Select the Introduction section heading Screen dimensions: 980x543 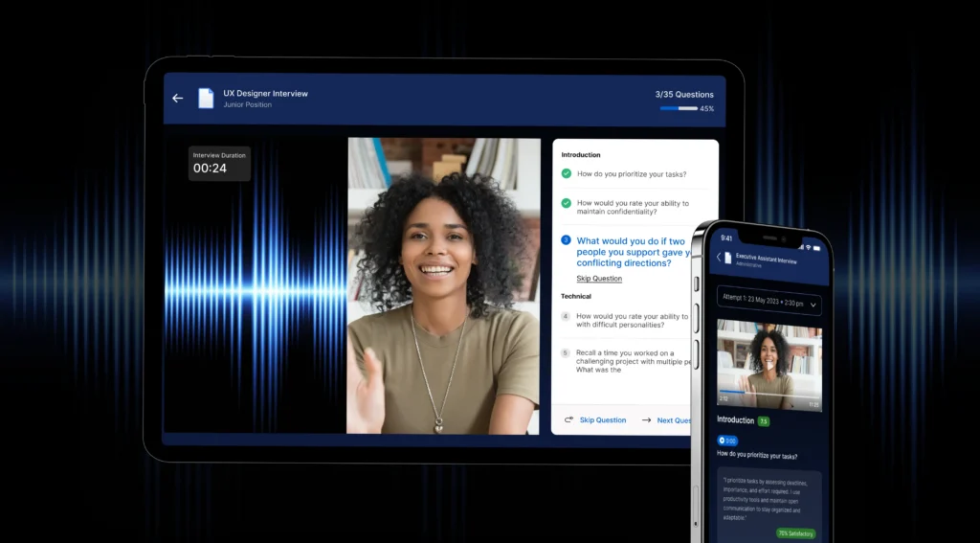(581, 154)
